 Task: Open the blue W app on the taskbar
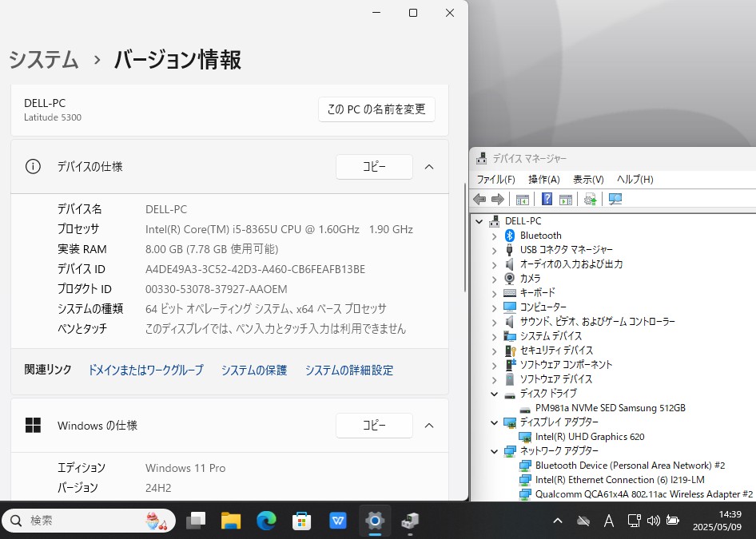click(x=337, y=520)
